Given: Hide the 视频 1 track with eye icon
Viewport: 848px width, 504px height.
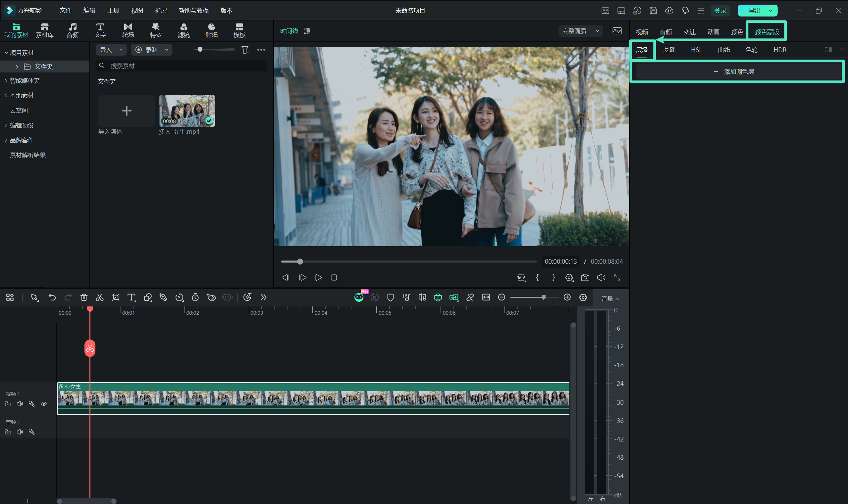Looking at the screenshot, I should click(x=43, y=404).
